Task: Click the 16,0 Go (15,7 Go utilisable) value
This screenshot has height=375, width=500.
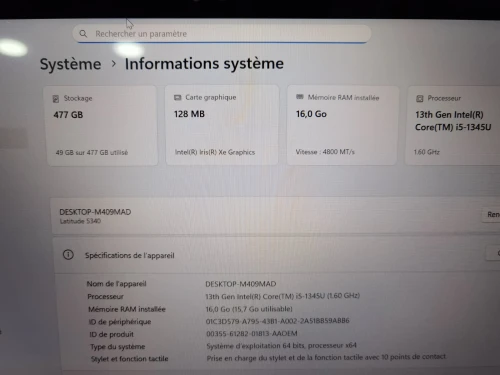Action: 249,309
